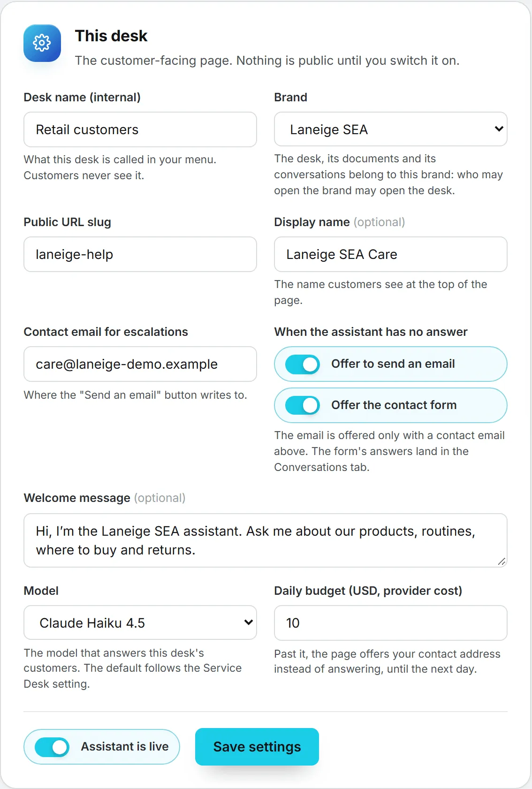
Task: Click the Save settings button
Action: pos(257,747)
